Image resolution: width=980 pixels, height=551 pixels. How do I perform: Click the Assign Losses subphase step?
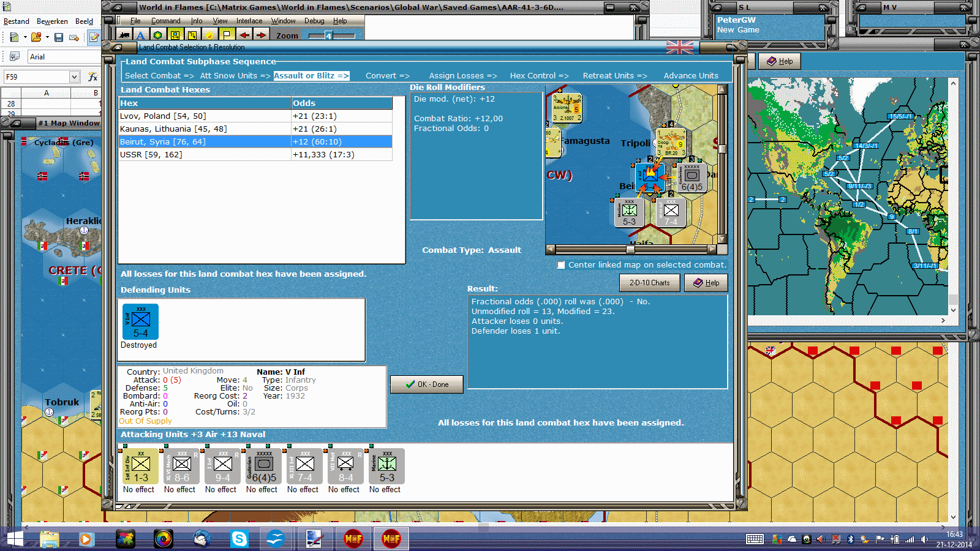click(463, 76)
